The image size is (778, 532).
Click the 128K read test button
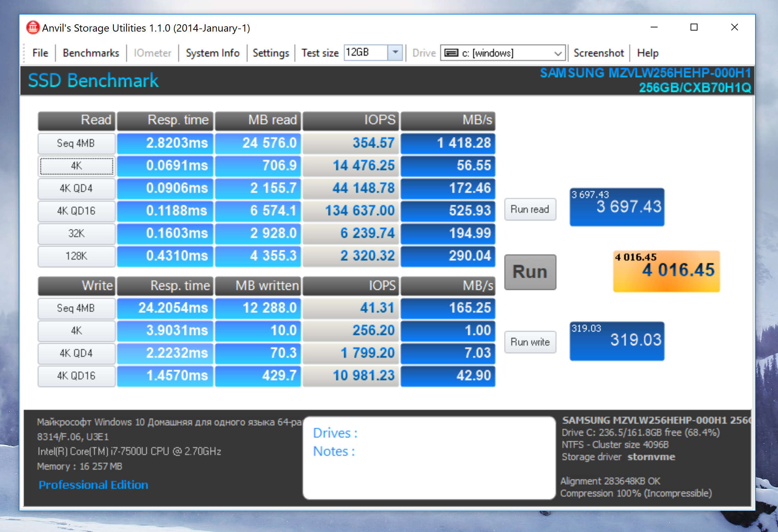coord(76,256)
